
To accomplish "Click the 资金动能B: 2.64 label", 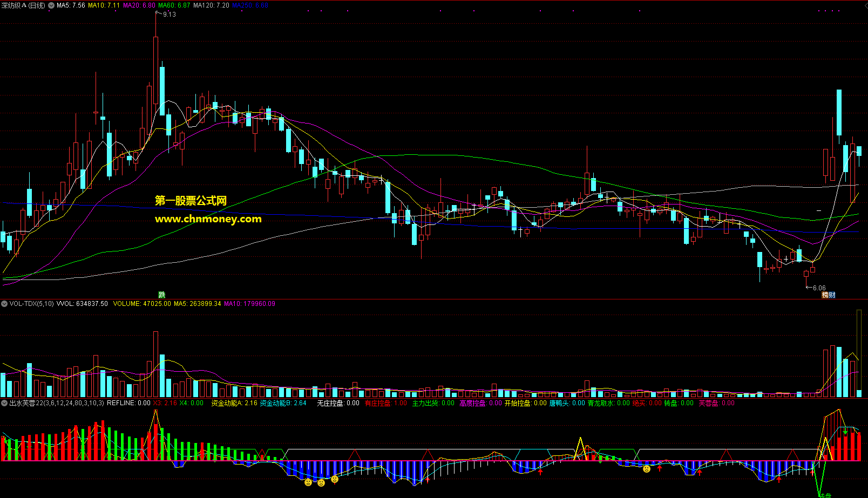I will (283, 403).
